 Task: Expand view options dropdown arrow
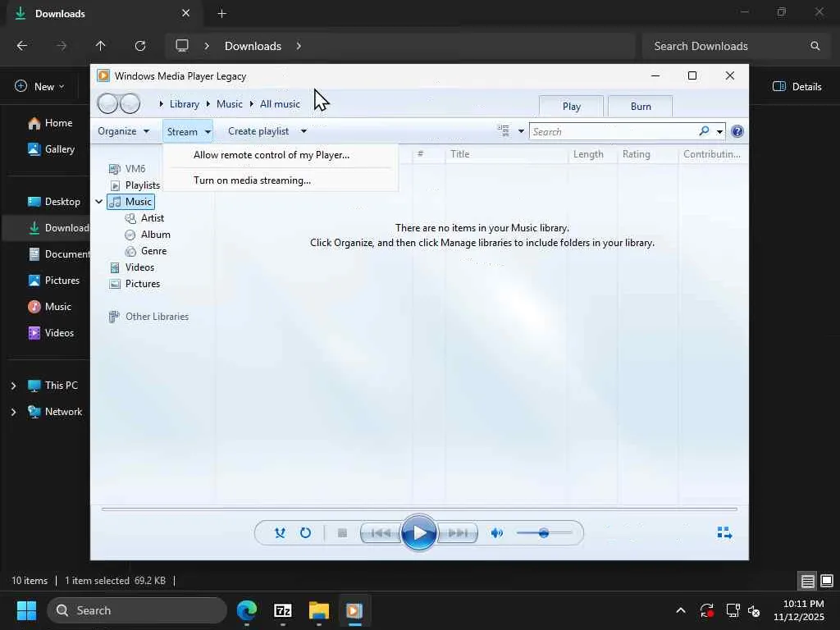[521, 131]
